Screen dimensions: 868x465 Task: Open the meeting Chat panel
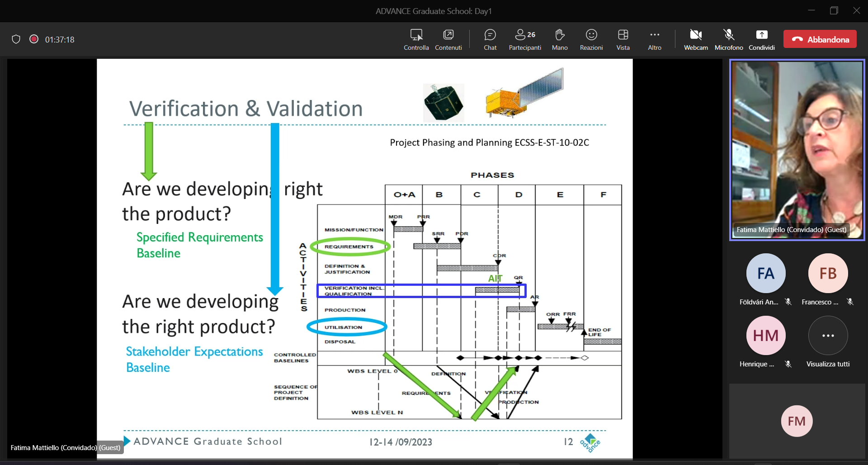[x=490, y=39]
